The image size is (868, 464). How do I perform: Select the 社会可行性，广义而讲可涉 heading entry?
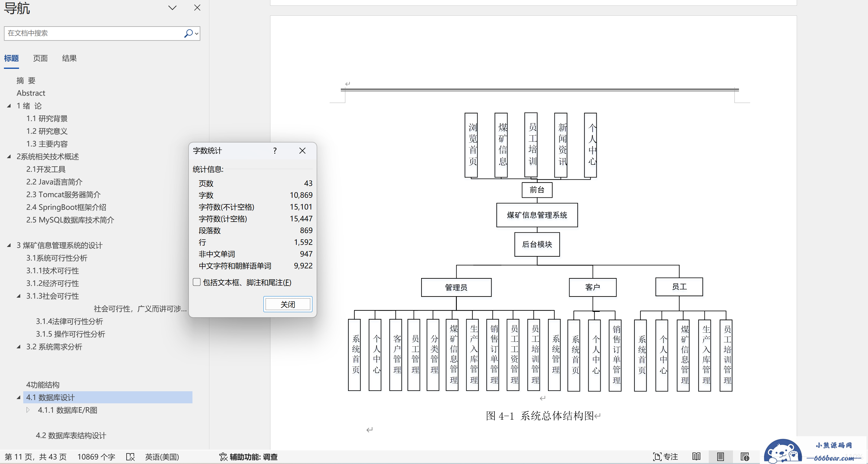point(140,309)
